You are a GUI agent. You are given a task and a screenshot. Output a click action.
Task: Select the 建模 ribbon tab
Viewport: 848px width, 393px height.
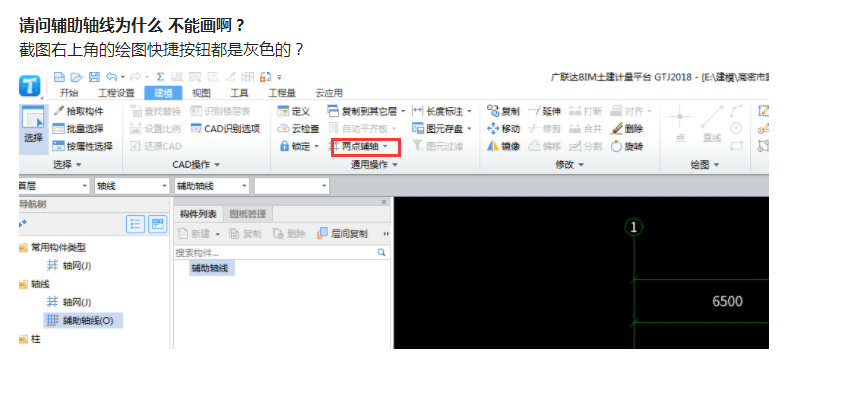tap(163, 93)
